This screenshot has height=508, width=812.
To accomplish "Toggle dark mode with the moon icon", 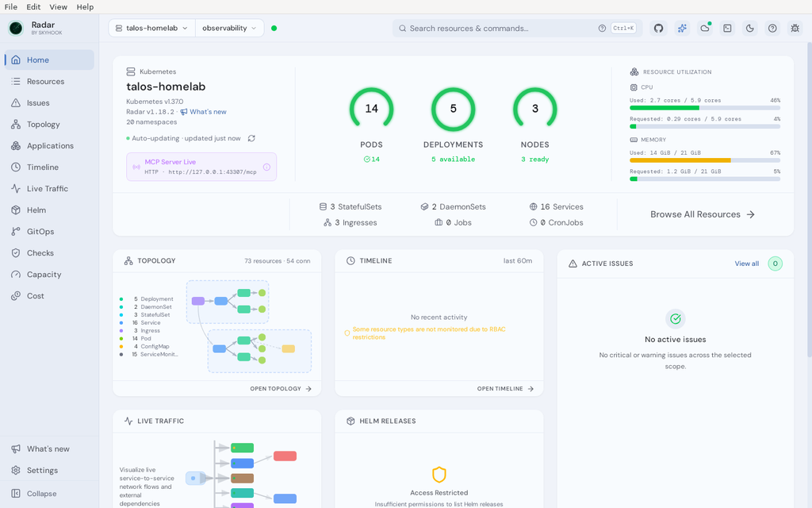I will (x=750, y=28).
